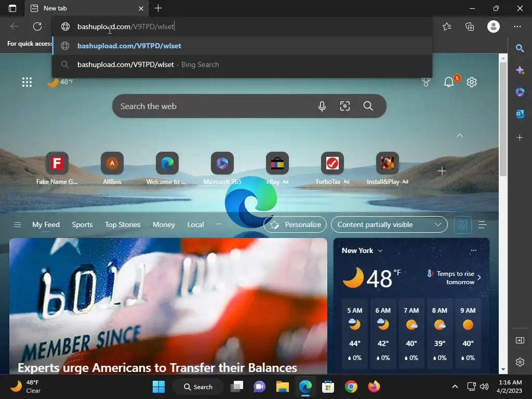
Task: Open the Windows Start button
Action: coord(158,387)
